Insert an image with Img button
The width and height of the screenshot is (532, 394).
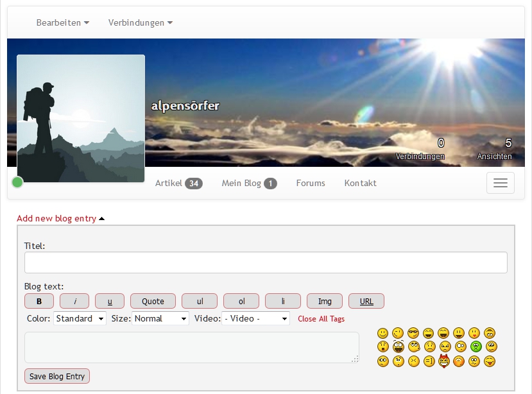[x=325, y=301]
